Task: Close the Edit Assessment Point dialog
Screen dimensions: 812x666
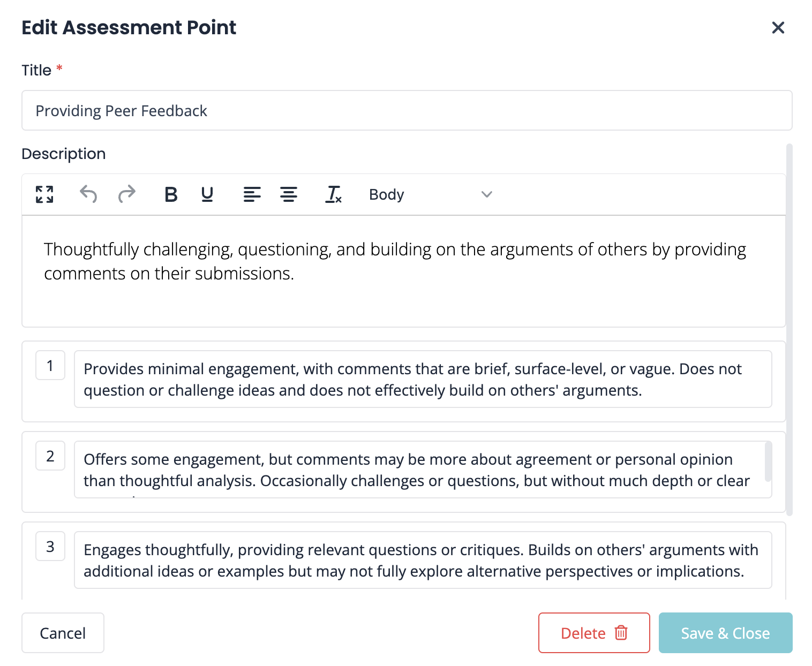Action: (778, 27)
